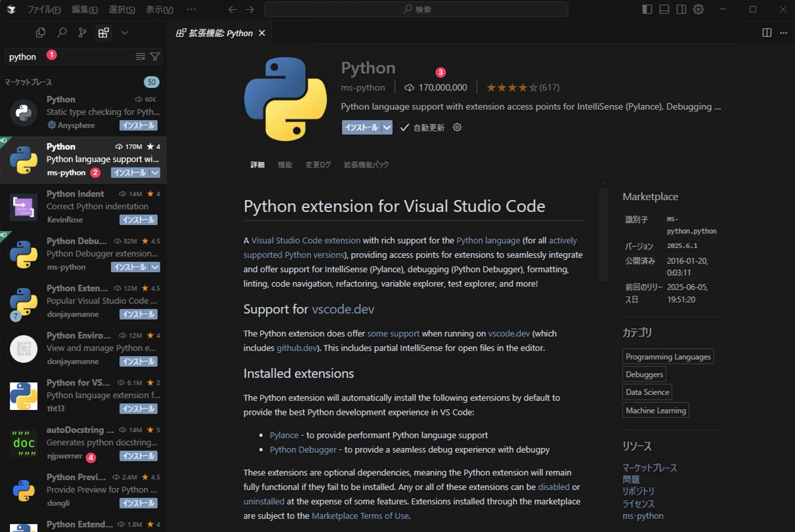Open editor more actions ellipsis
This screenshot has height=532, width=795.
tap(784, 33)
